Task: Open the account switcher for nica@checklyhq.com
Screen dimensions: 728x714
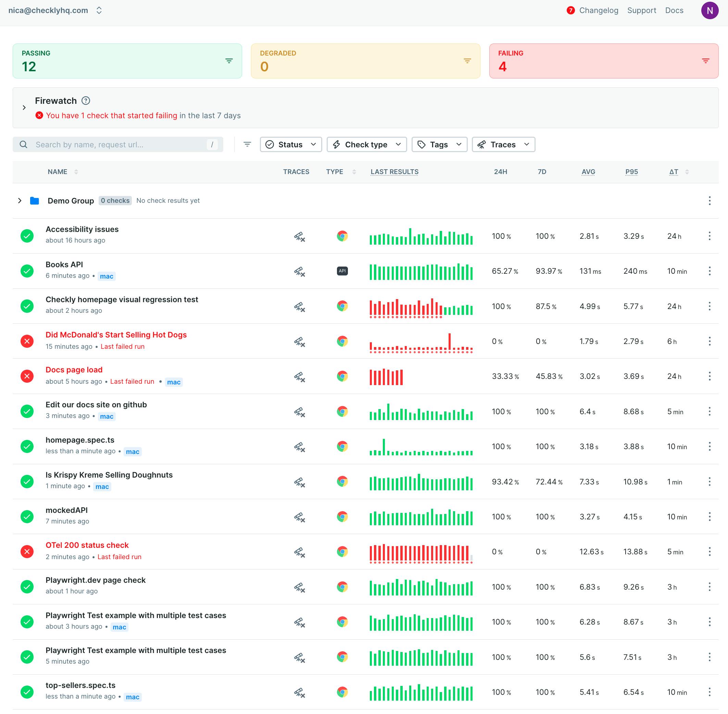Action: (x=55, y=11)
